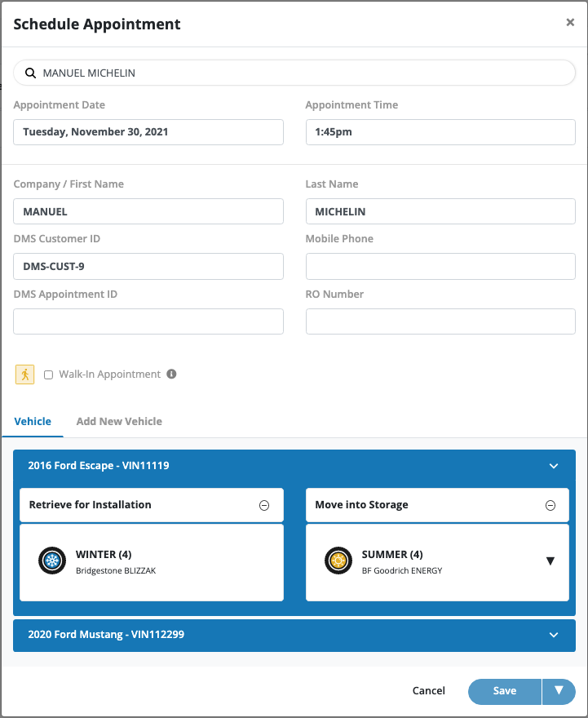Click the summer sun tire icon
The image size is (588, 718).
click(x=338, y=561)
